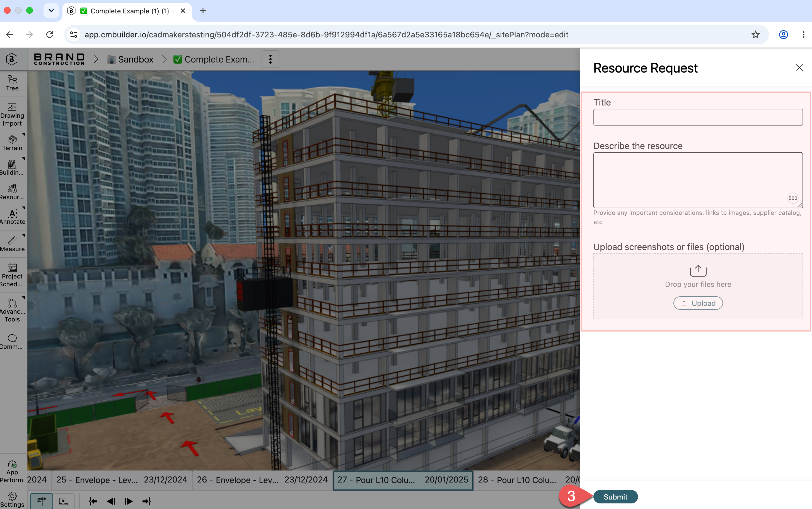Screen dimensions: 812x509
Task: Open a new browser tab
Action: click(x=203, y=11)
